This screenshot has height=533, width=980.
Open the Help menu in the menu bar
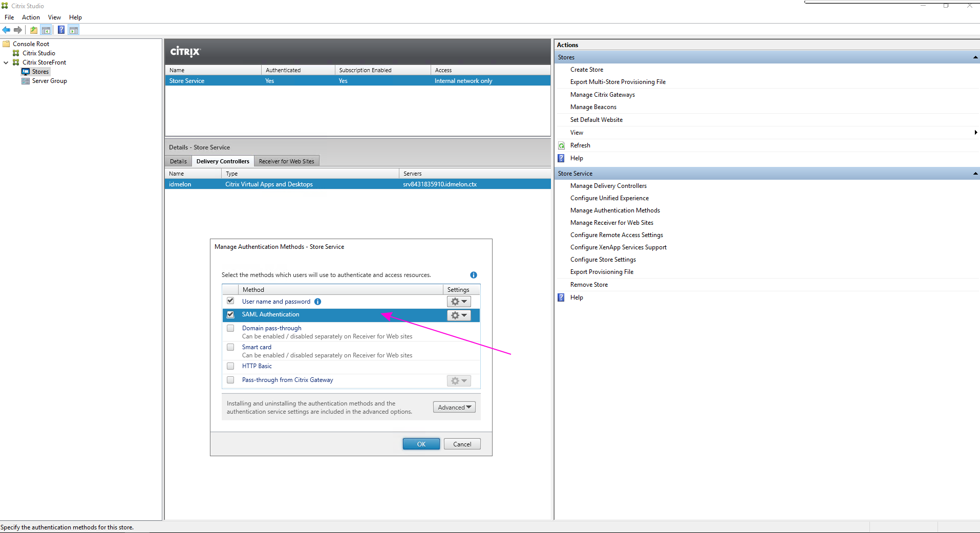tap(75, 17)
